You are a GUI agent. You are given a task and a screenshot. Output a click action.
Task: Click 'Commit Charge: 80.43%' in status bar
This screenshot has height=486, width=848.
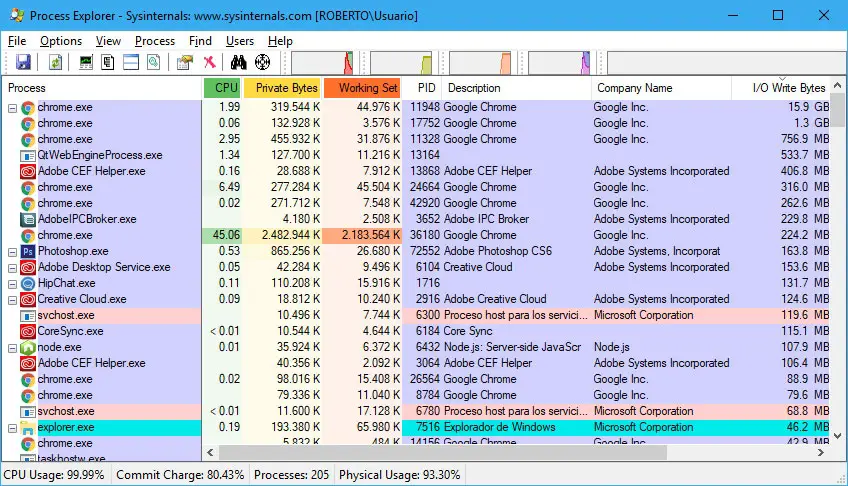click(180, 475)
